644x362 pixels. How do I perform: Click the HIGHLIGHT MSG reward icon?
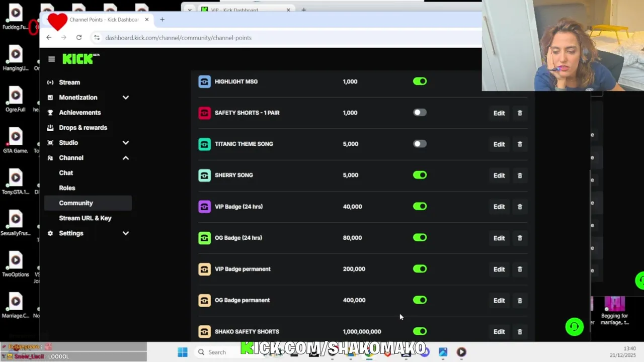tap(204, 81)
